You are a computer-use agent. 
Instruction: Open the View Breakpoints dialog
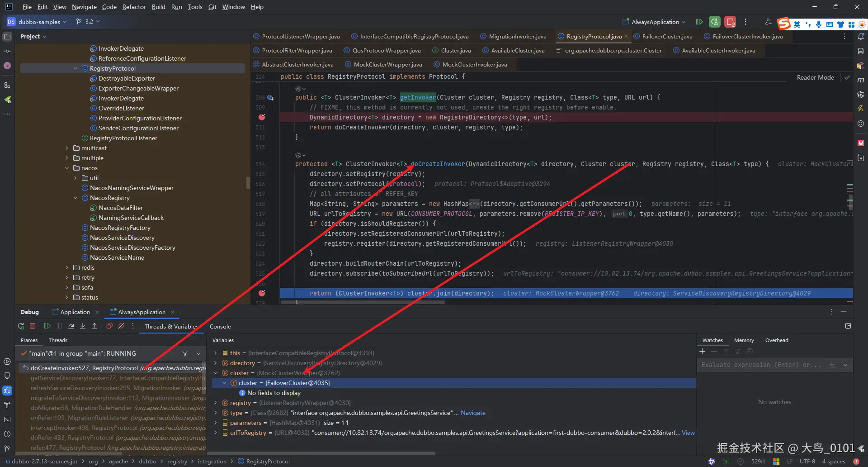pos(109,326)
